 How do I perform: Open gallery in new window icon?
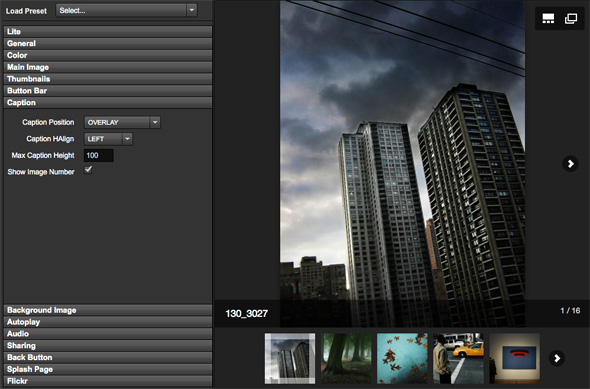pyautogui.click(x=571, y=18)
